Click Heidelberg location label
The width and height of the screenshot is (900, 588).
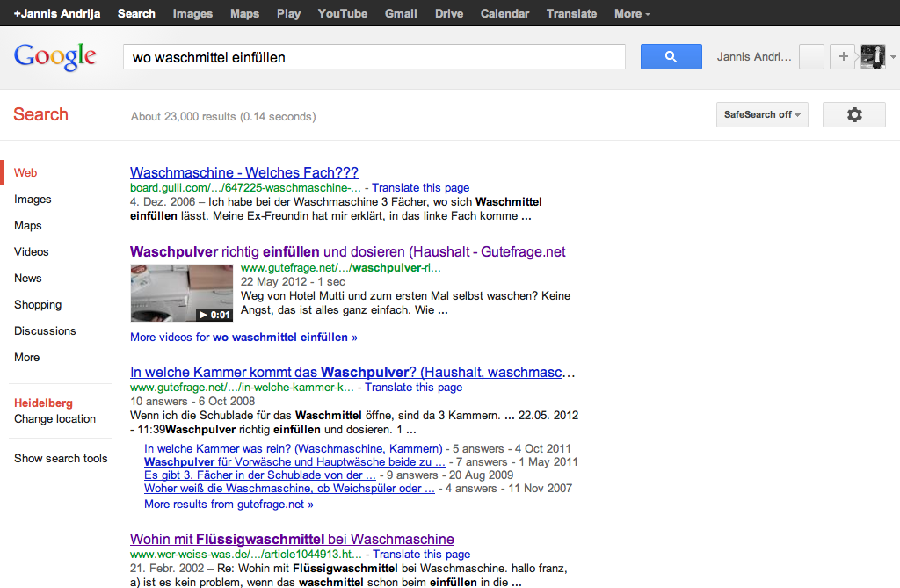[x=44, y=403]
